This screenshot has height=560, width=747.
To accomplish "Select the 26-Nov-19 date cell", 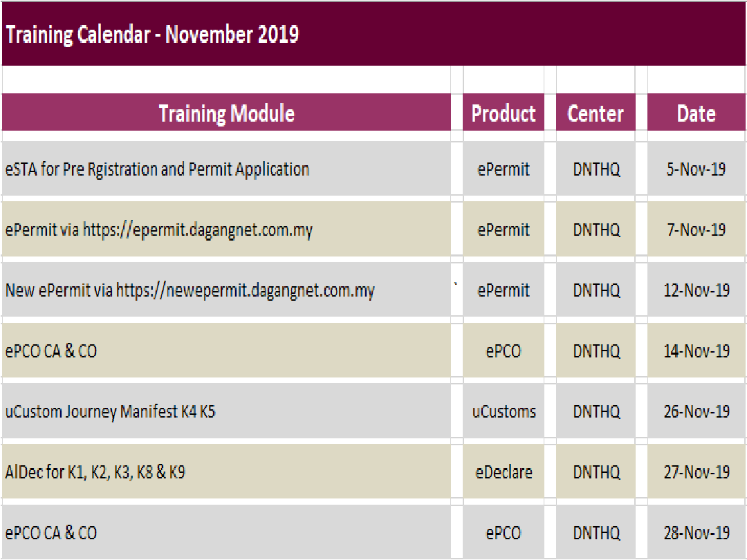I will click(696, 411).
